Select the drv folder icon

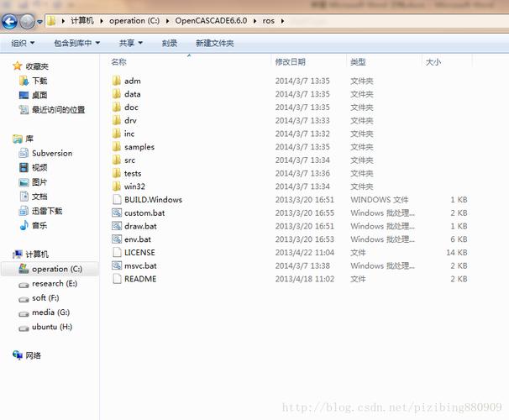coord(117,120)
